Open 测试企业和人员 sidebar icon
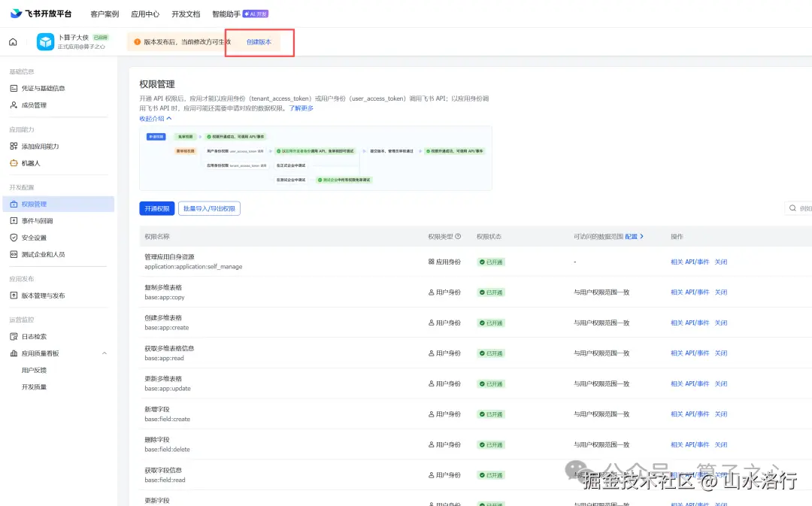The width and height of the screenshot is (812, 506). click(14, 254)
